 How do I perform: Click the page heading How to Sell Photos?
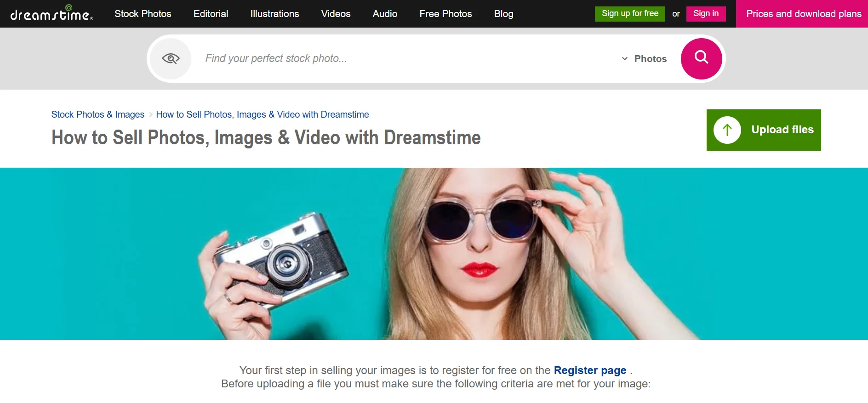point(266,137)
